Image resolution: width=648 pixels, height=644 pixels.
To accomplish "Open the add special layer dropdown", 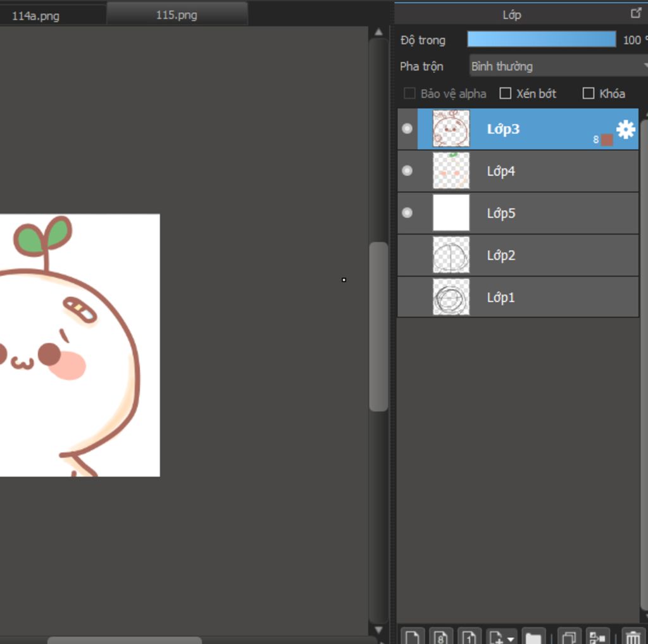I will point(501,636).
